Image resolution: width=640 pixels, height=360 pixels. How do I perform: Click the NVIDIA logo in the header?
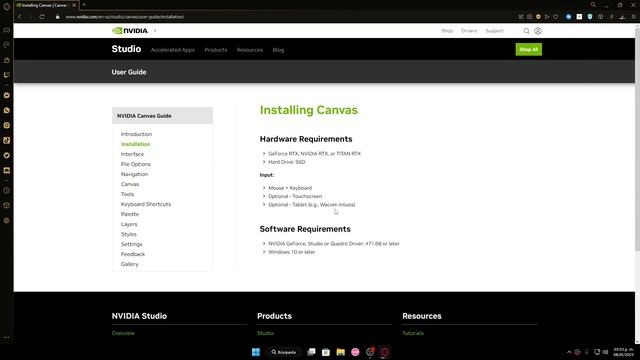[x=130, y=31]
